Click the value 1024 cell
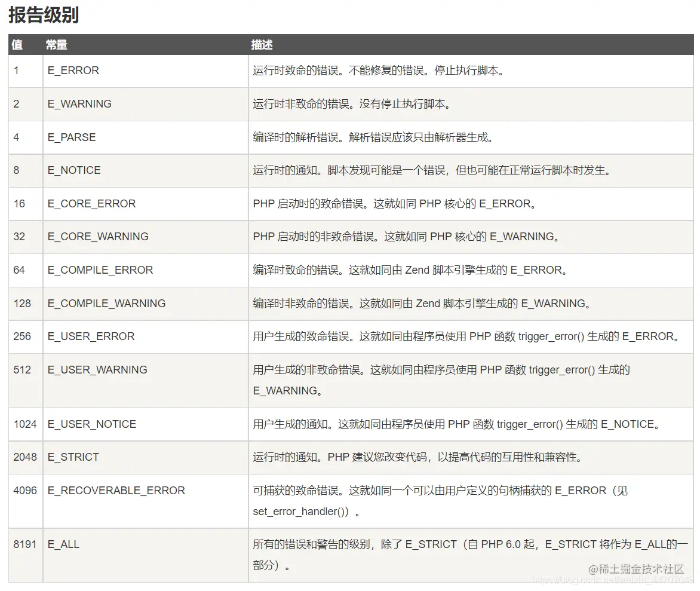The image size is (700, 591). (x=25, y=424)
